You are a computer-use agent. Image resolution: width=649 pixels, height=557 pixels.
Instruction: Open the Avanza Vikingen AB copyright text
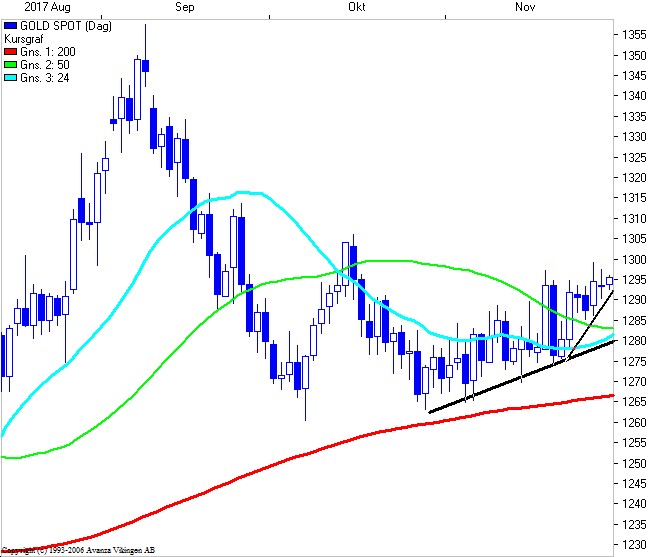click(78, 550)
